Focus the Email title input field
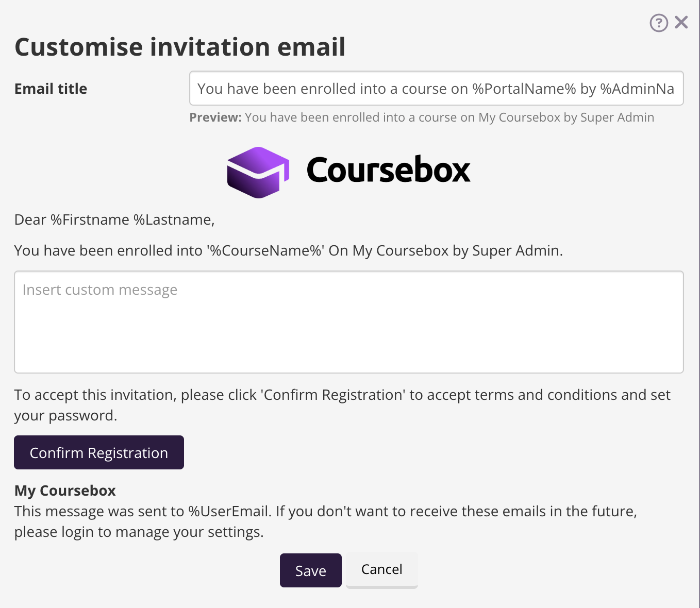This screenshot has height=608, width=700. [436, 89]
